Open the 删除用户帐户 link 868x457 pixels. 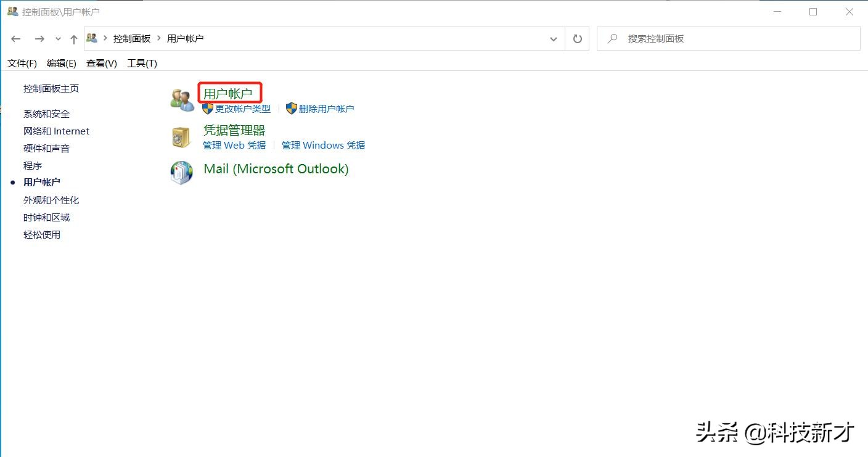[327, 109]
